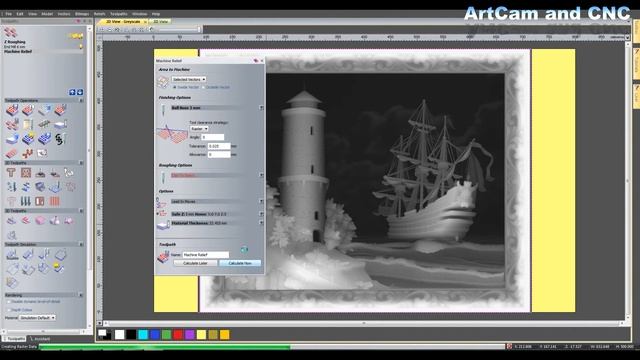This screenshot has width=640, height=360.
Task: Click the Calculate Later button
Action: (x=195, y=263)
